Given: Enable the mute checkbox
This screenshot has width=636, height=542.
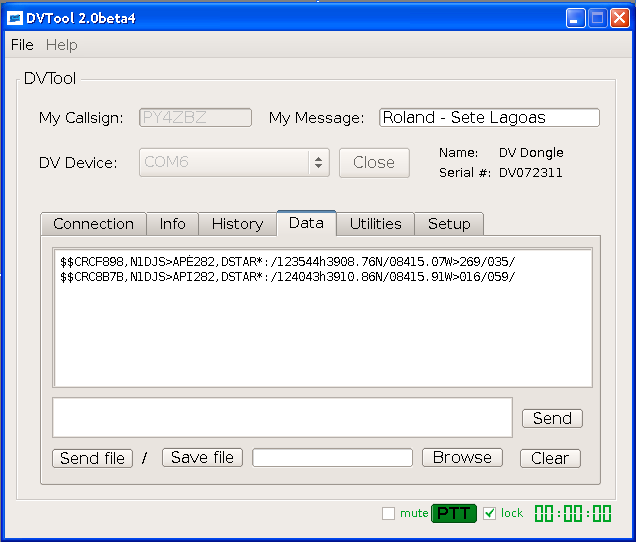Looking at the screenshot, I should point(388,513).
